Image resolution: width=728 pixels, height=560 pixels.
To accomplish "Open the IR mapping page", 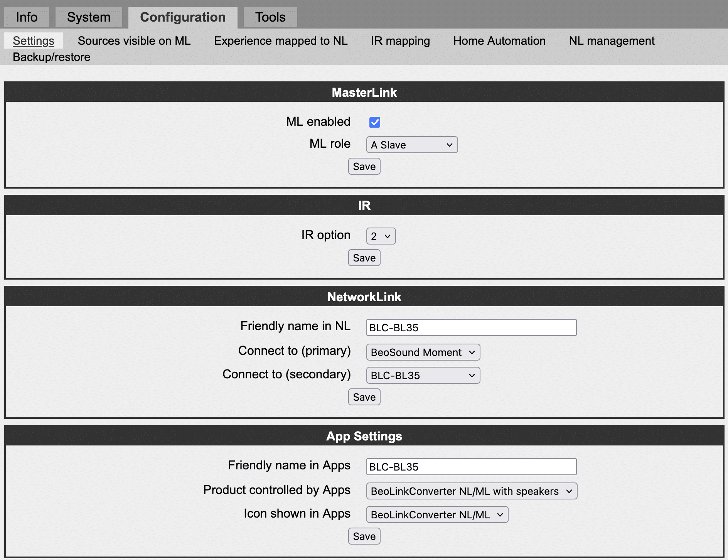I will (x=400, y=41).
